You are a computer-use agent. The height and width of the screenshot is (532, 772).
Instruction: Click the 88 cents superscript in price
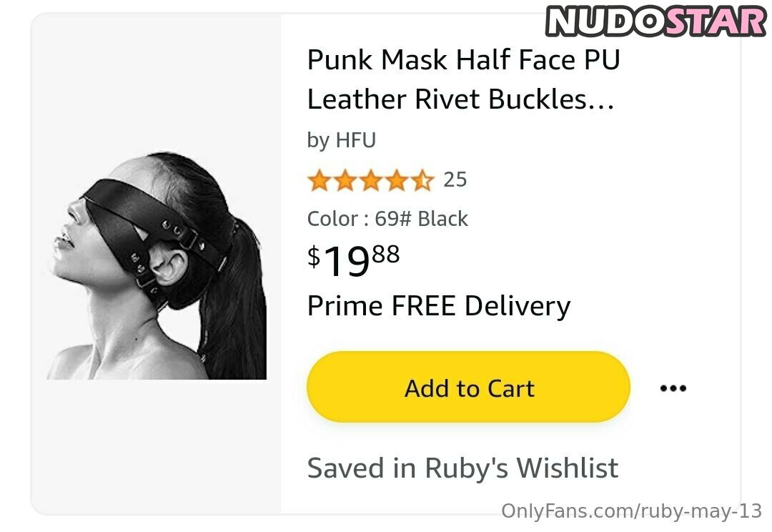(385, 254)
